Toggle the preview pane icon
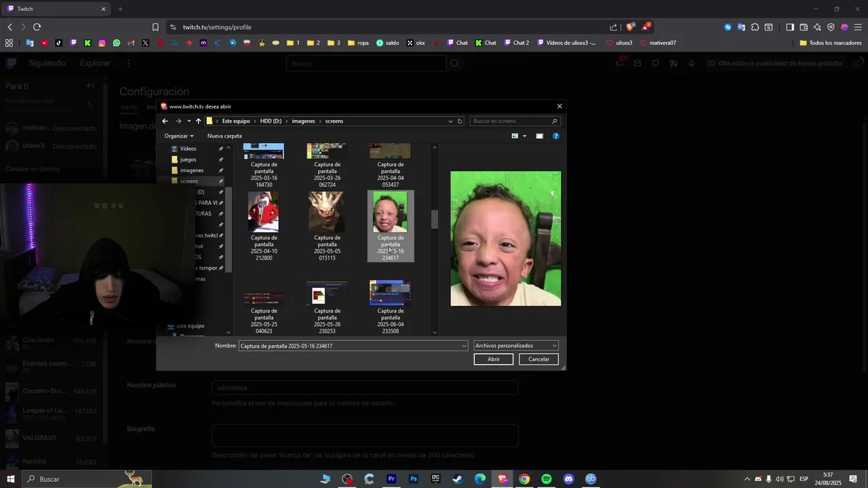Viewport: 868px width, 488px height. pyautogui.click(x=540, y=136)
